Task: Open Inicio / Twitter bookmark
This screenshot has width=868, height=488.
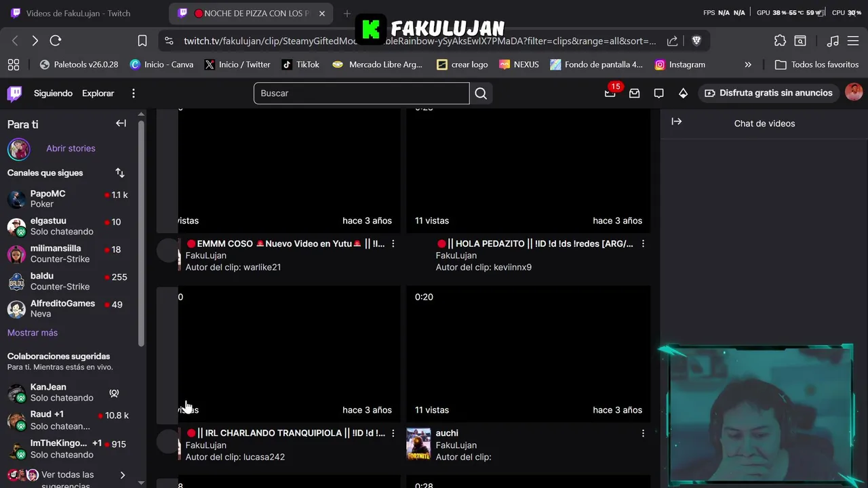Action: 237,65
